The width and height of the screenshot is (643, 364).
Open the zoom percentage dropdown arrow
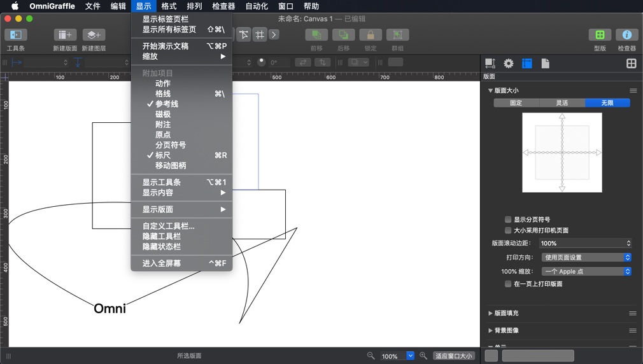[x=410, y=356]
